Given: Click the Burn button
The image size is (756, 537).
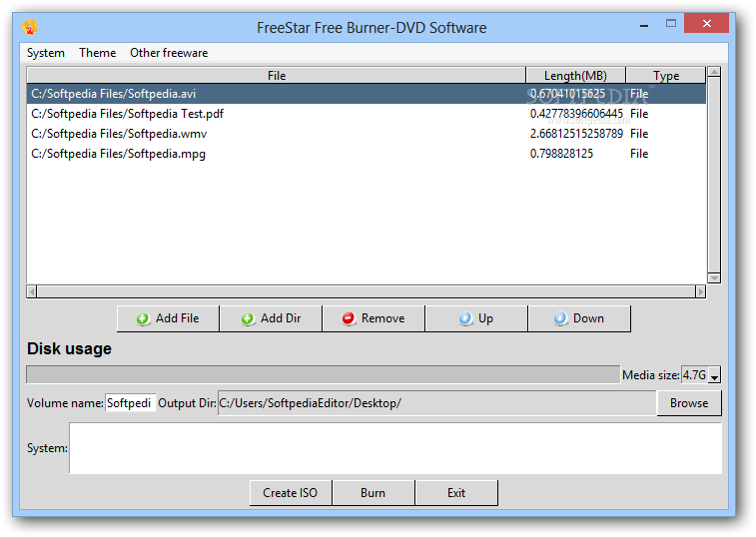Looking at the screenshot, I should [374, 493].
